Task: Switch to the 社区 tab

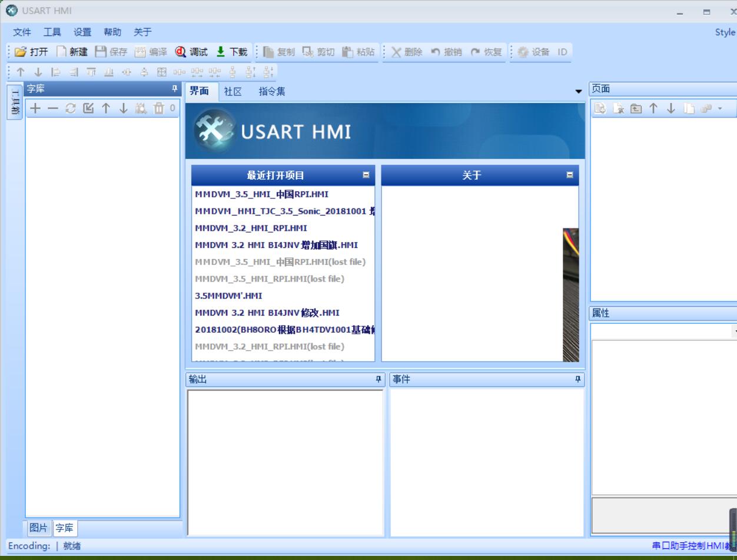Action: 233,91
